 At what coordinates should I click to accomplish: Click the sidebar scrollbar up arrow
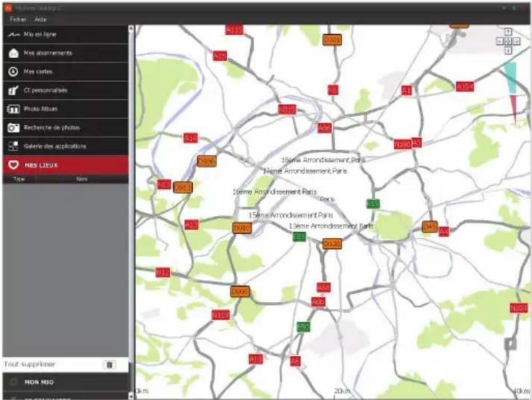coord(131,29)
